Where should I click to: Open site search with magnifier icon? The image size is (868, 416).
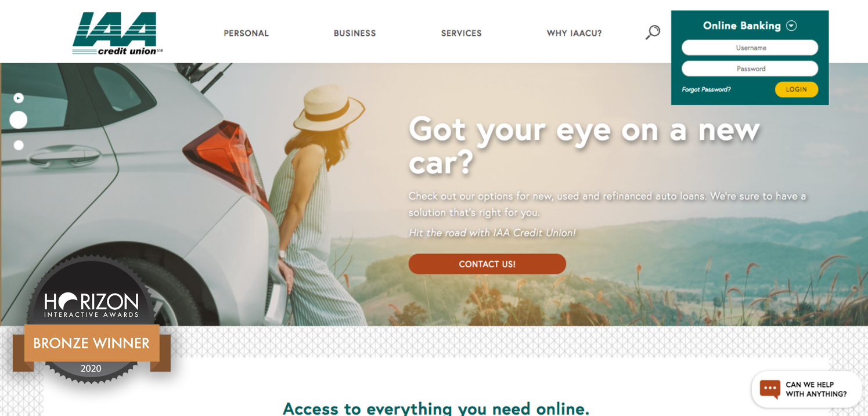(653, 32)
